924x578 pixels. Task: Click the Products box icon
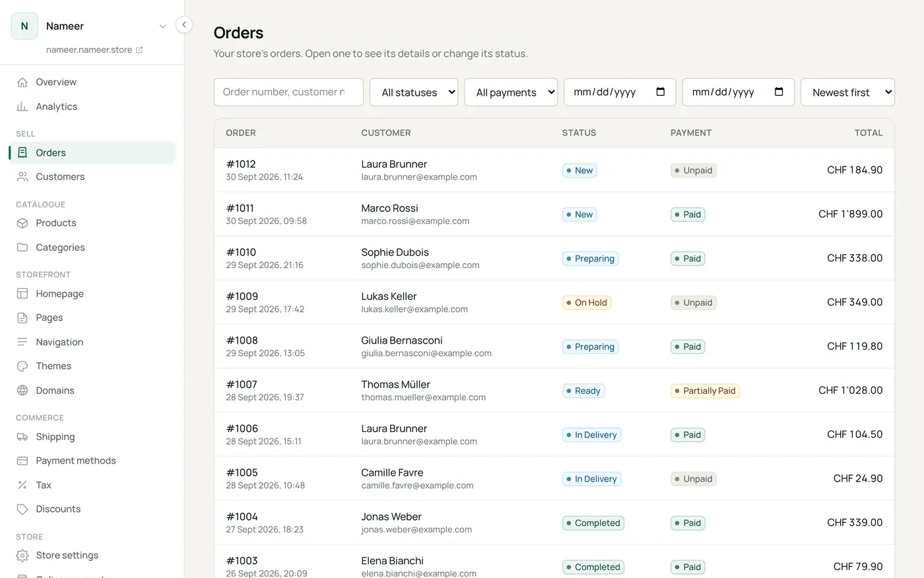pos(22,223)
